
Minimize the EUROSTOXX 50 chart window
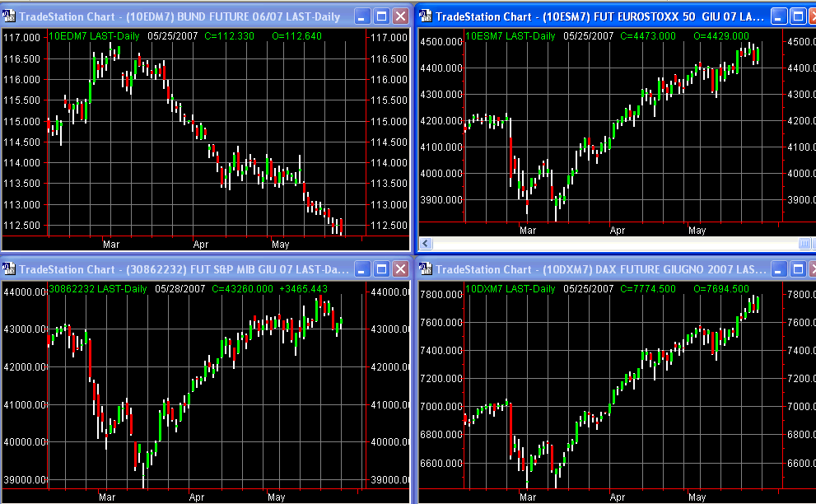(778, 16)
